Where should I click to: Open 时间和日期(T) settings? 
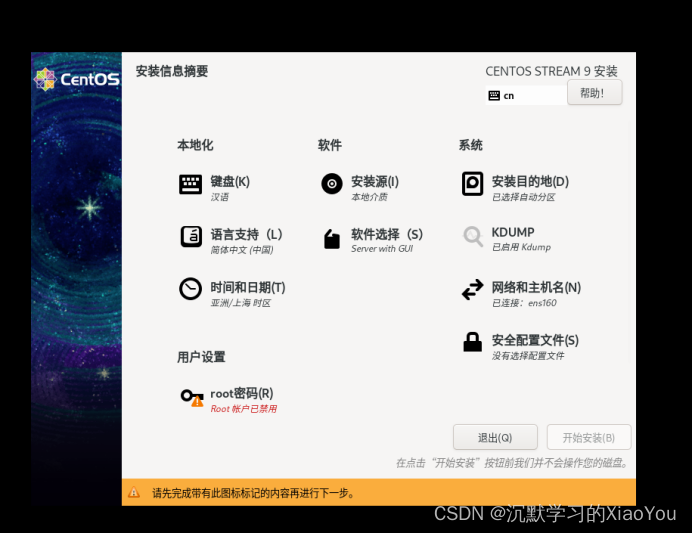pos(248,288)
